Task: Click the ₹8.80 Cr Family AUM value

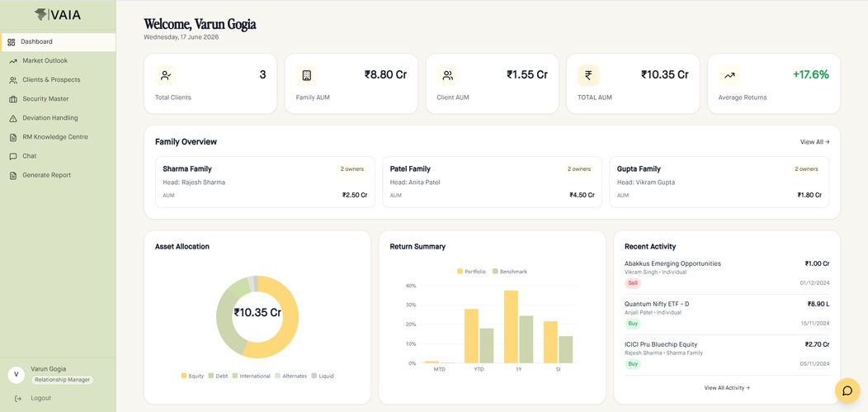Action: pos(386,75)
